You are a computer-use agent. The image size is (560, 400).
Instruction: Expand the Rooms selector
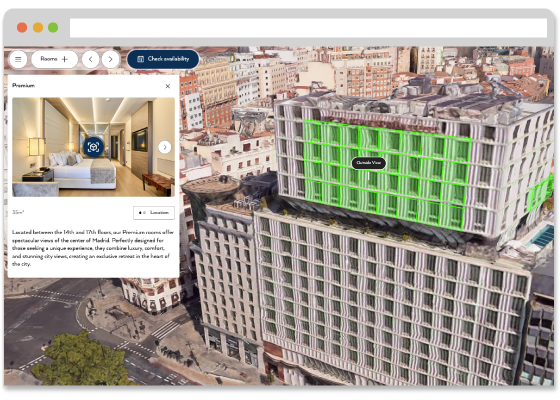54,59
